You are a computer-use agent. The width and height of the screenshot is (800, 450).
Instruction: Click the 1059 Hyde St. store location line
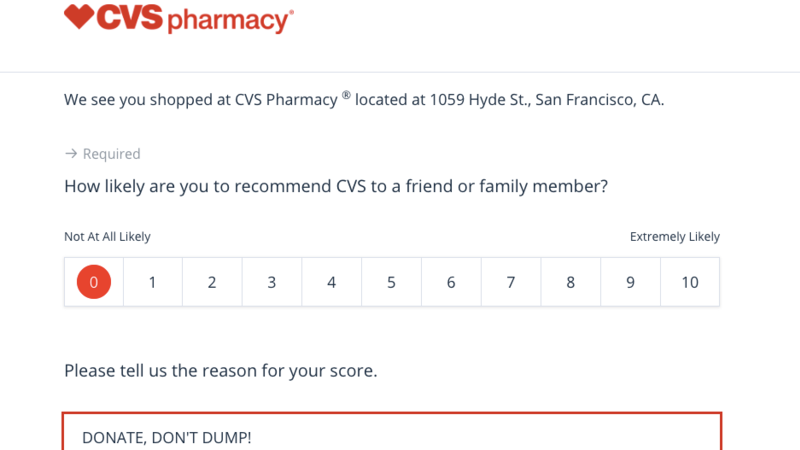point(364,100)
